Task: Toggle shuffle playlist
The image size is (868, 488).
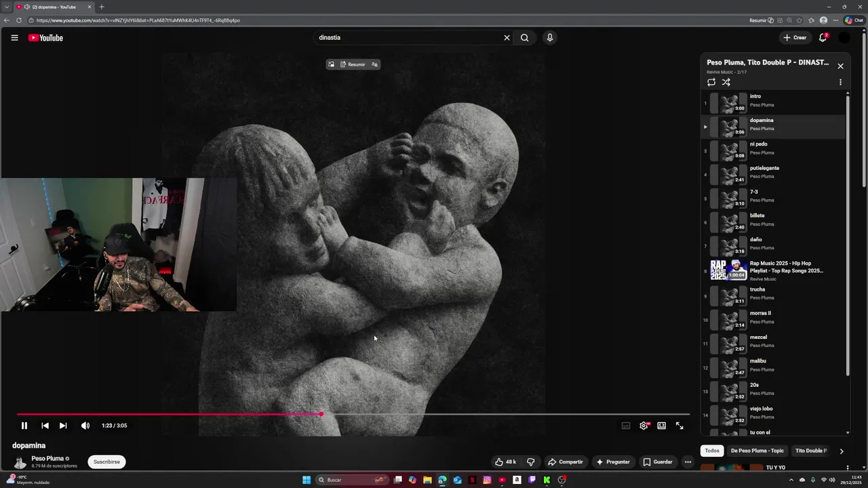Action: pyautogui.click(x=726, y=82)
